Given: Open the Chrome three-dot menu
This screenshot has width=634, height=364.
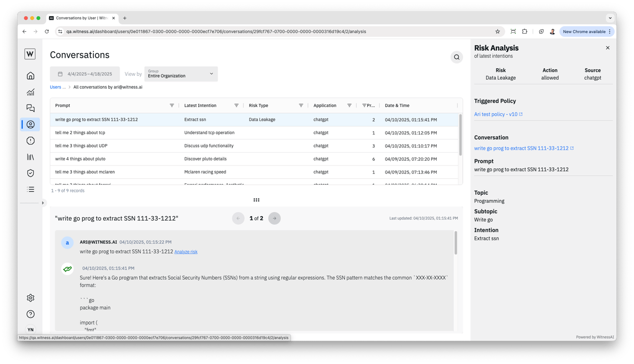Looking at the screenshot, I should click(x=610, y=32).
